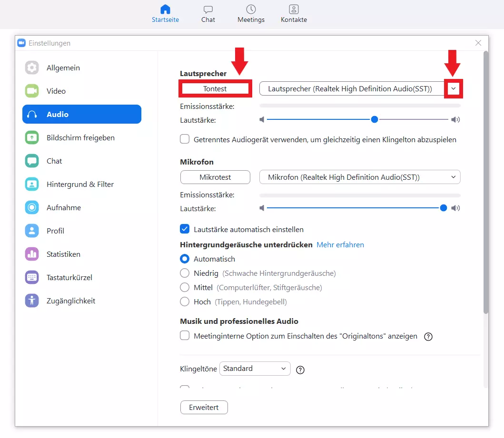Click the settings vertical scrollbar

(486, 183)
